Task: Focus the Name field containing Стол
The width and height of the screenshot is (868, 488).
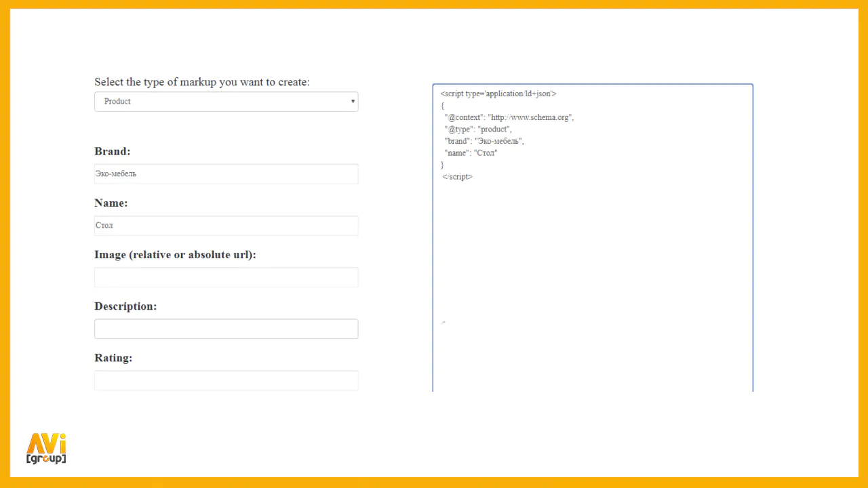Action: click(x=226, y=226)
